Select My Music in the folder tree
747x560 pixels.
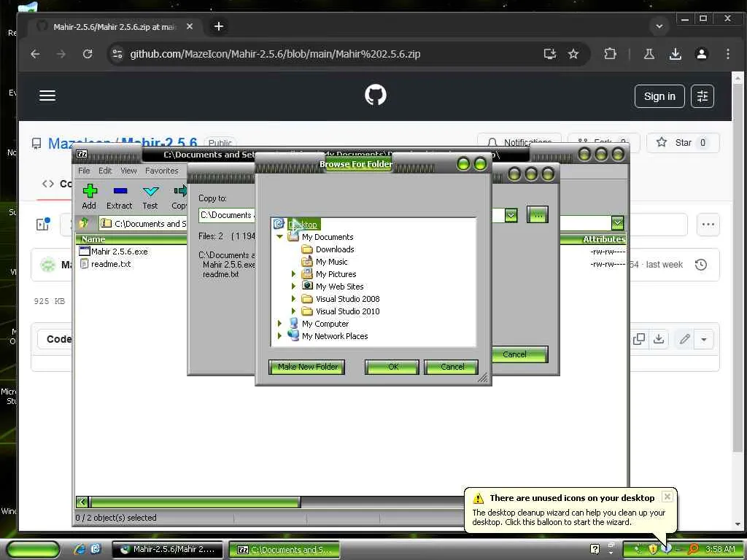[332, 262]
